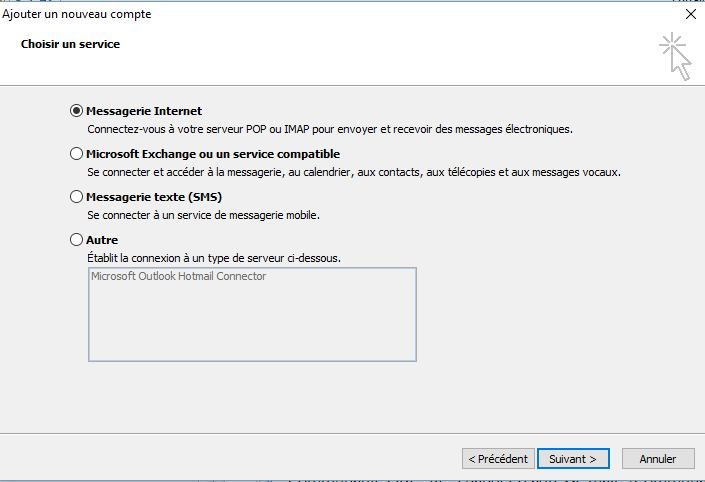This screenshot has height=482, width=705.
Task: Select the Messagerie Internet radio button
Action: (77, 111)
